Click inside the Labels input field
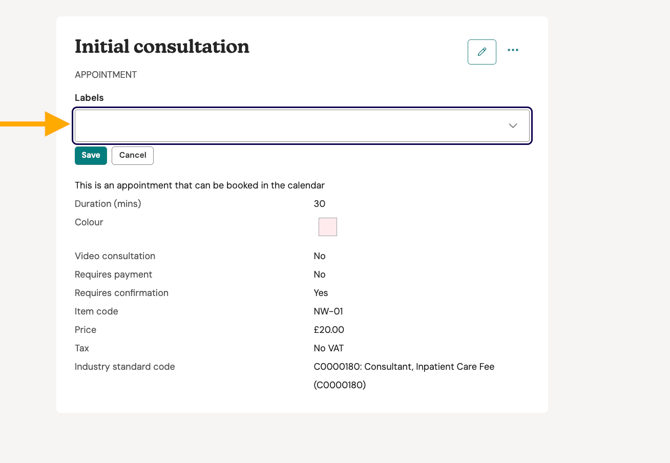The width and height of the screenshot is (670, 463). pyautogui.click(x=290, y=126)
